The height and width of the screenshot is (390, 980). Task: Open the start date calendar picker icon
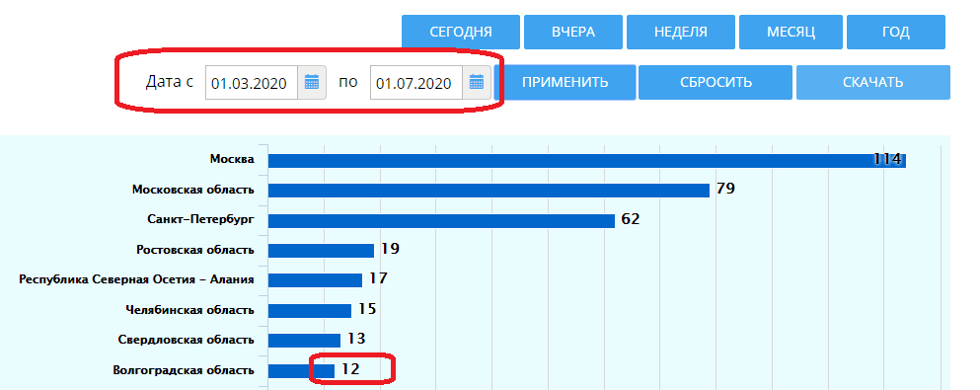[x=312, y=83]
